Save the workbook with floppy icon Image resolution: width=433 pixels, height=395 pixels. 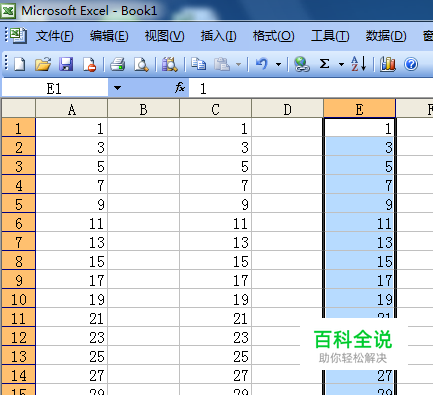click(66, 64)
